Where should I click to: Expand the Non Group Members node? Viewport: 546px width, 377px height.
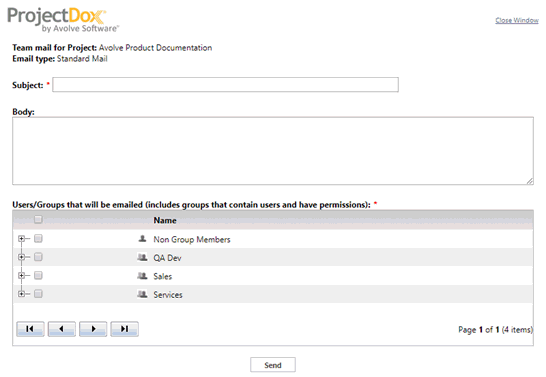22,238
